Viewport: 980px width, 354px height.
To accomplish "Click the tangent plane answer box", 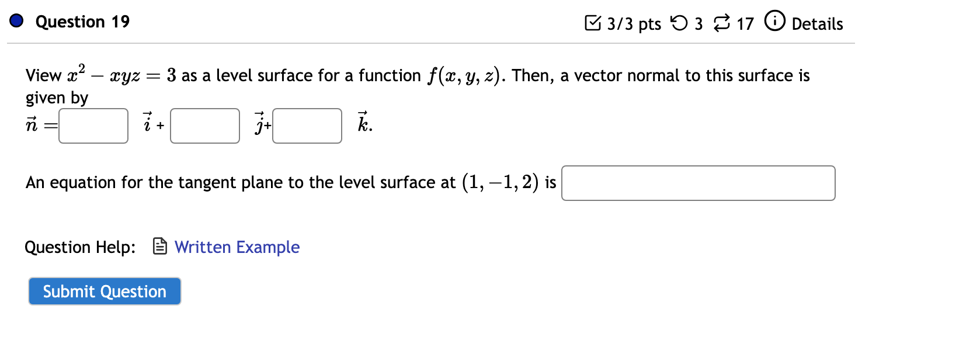I will coord(698,183).
